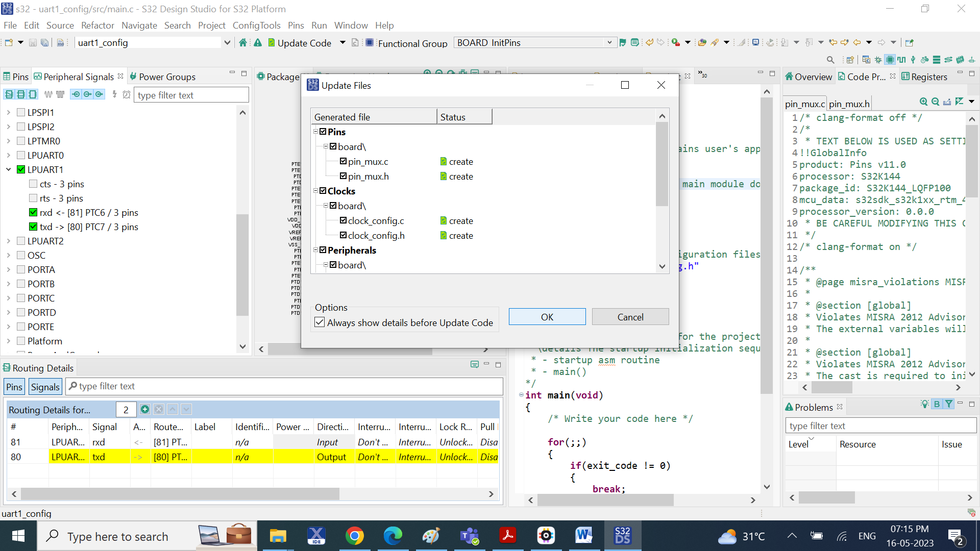
Task: Collapse the LPUART1 tree item
Action: tap(8, 169)
